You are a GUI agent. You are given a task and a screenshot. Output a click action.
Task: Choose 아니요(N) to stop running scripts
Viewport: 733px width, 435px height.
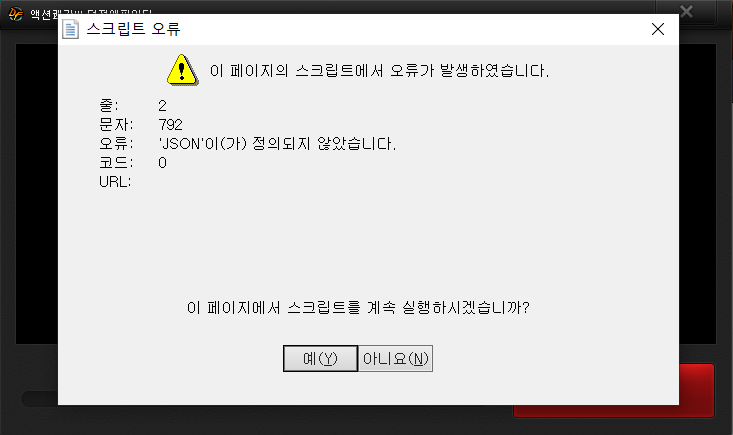tap(395, 358)
